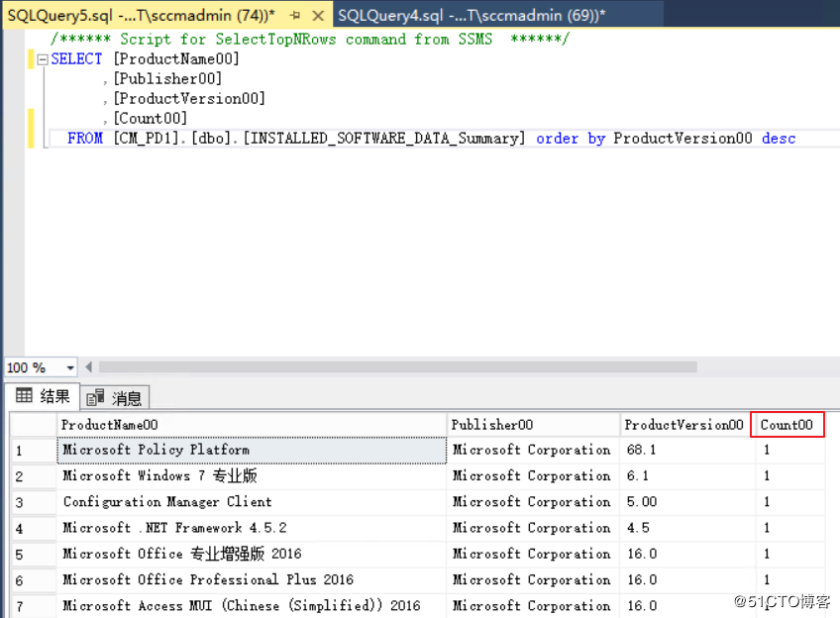Screen dimensions: 840x618
Task: Click the [Count00] text in the query
Action: pos(150,118)
